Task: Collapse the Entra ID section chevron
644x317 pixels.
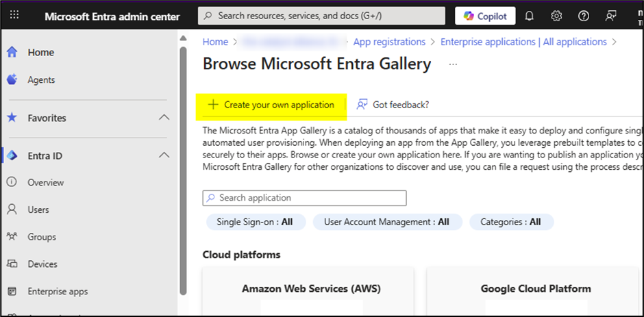Action: (x=164, y=155)
